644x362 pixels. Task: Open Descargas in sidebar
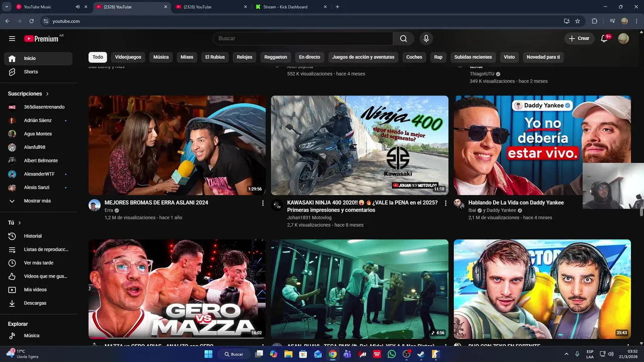pyautogui.click(x=38, y=303)
